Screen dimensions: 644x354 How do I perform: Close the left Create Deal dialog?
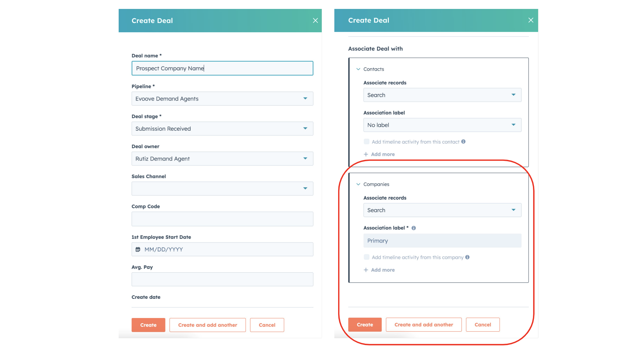tap(315, 21)
